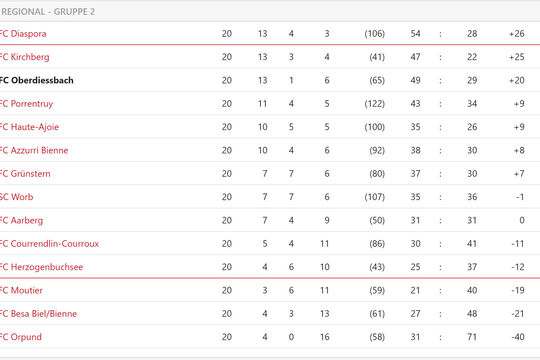Open the FC Diaspora team link
The width and height of the screenshot is (540, 360).
click(23, 34)
